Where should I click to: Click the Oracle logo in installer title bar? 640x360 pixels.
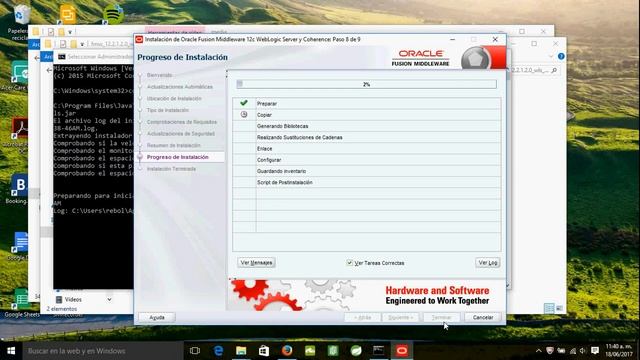pyautogui.click(x=139, y=40)
